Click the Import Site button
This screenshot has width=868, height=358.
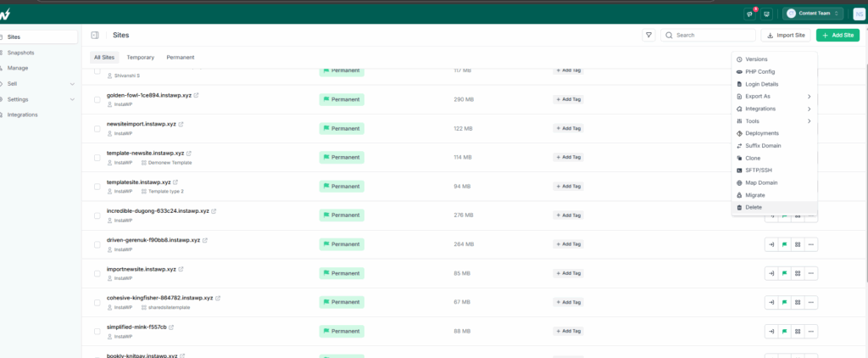tap(786, 35)
